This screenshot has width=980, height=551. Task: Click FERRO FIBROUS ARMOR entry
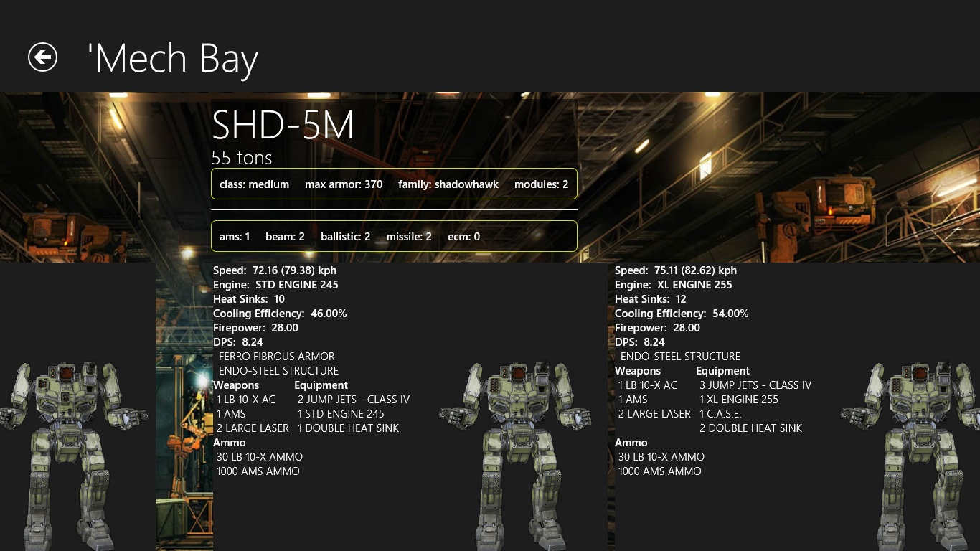tap(276, 357)
